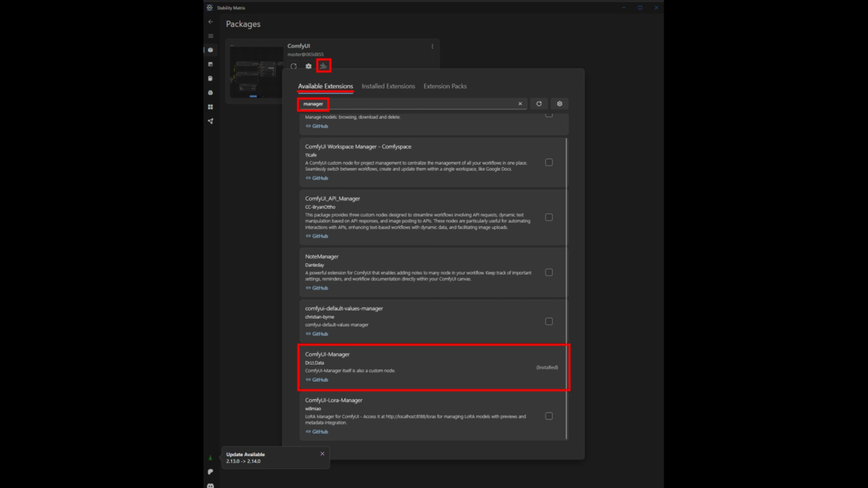Open GitHub link for comfyui-default-values-manager

[x=317, y=334]
